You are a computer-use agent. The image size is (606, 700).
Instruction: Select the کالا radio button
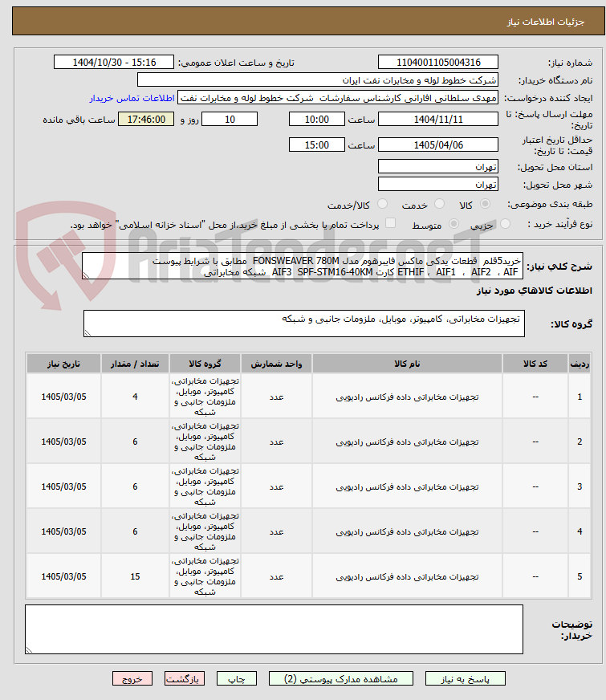tap(485, 204)
